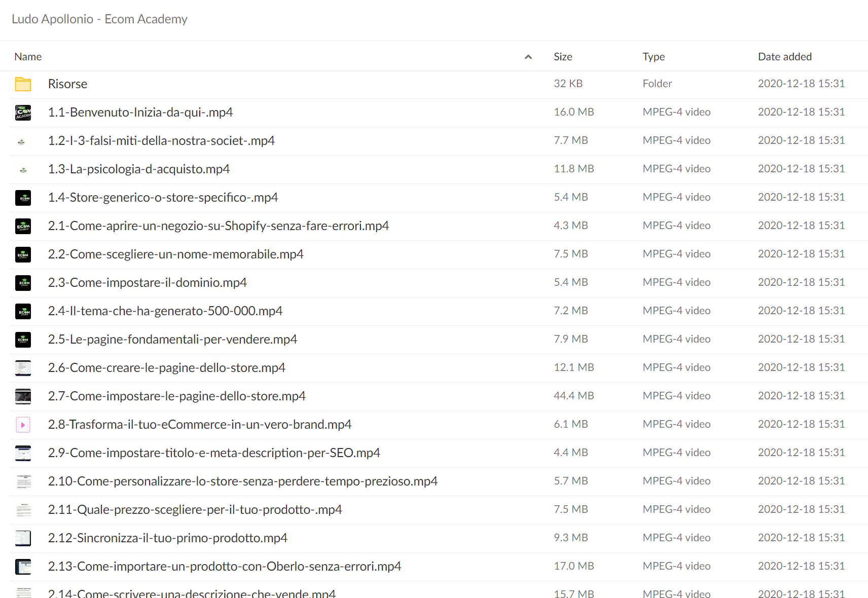This screenshot has width=868, height=598.
Task: Click thumbnail of 2.3-Come-impostare-il-dominio.mp4
Action: 23,282
